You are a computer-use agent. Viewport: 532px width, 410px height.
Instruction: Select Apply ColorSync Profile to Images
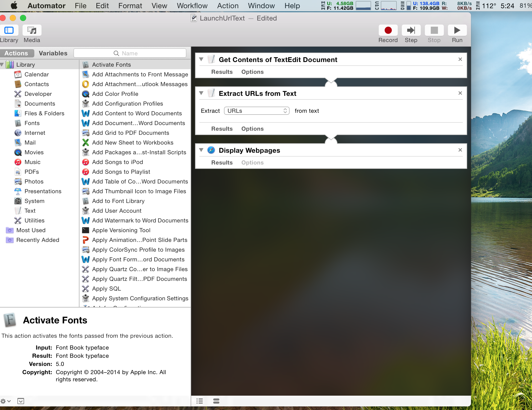pyautogui.click(x=138, y=250)
